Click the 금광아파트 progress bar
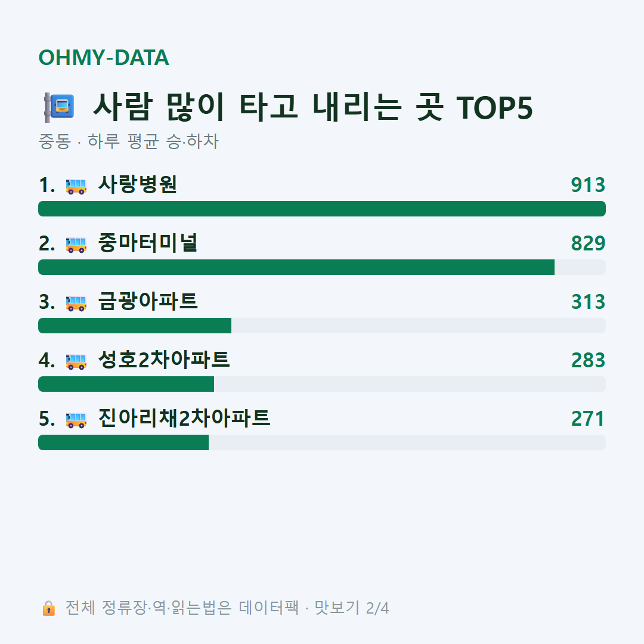 tap(322, 326)
